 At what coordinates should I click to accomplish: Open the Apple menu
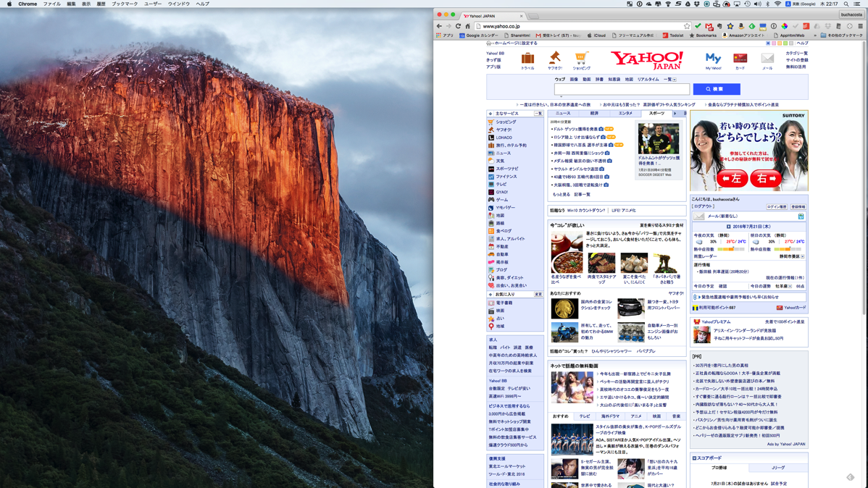click(9, 4)
